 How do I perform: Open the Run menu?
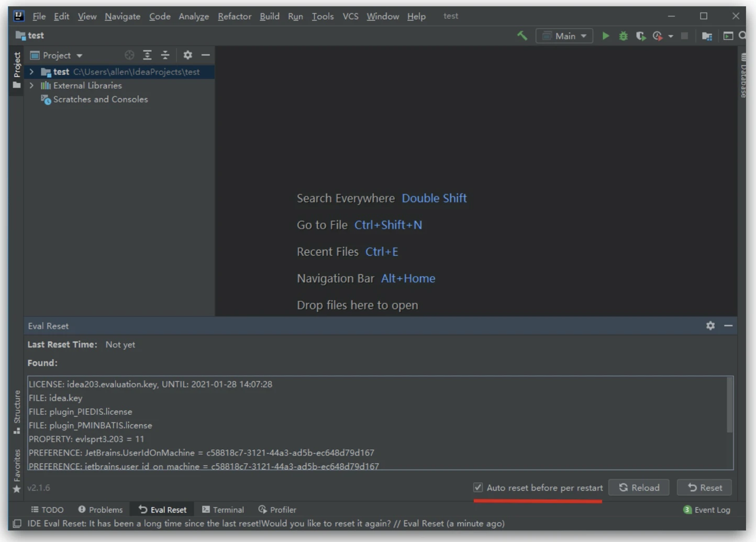pyautogui.click(x=295, y=16)
